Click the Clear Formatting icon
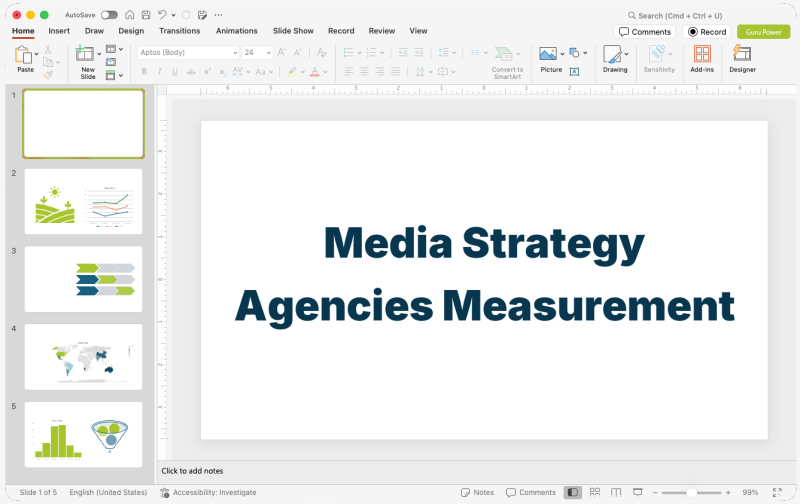 (x=321, y=52)
